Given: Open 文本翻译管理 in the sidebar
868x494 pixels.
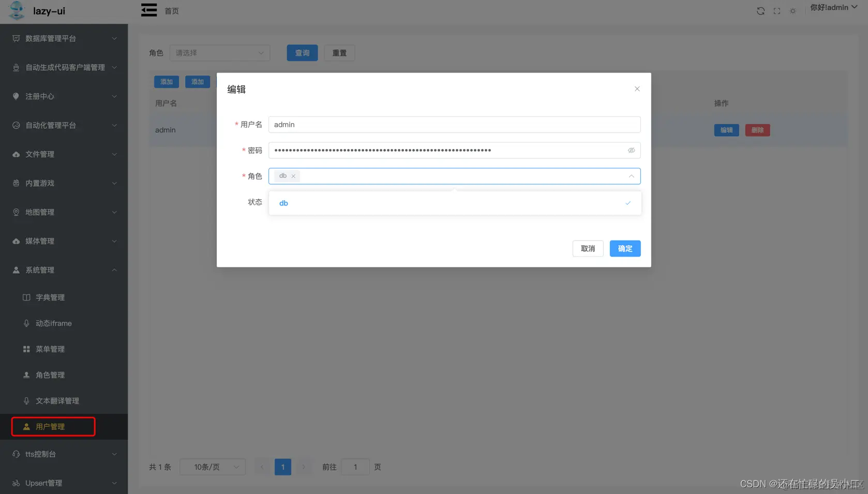Looking at the screenshot, I should (x=64, y=401).
